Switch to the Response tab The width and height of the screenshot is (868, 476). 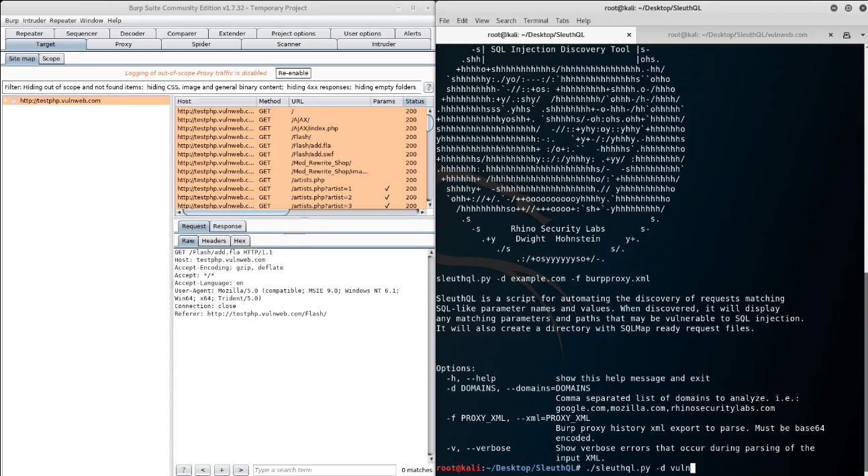227,226
